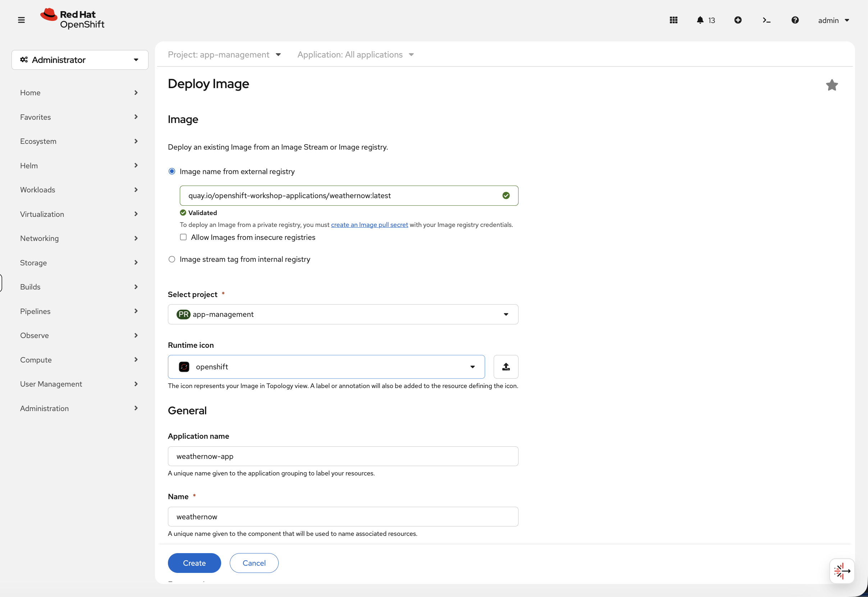Toggle the sidebar hamburger menu
Screen dimensions: 868x597
pyautogui.click(x=21, y=20)
